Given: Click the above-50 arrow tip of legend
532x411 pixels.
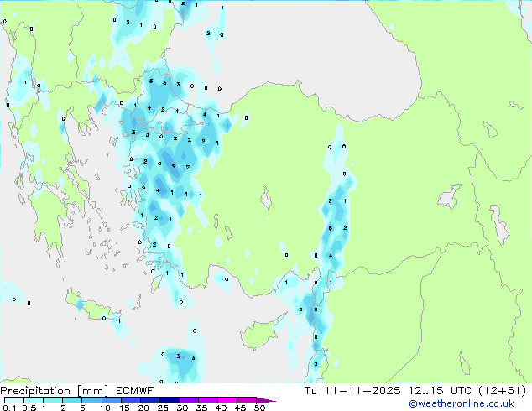Looking at the screenshot, I should pyautogui.click(x=266, y=401).
